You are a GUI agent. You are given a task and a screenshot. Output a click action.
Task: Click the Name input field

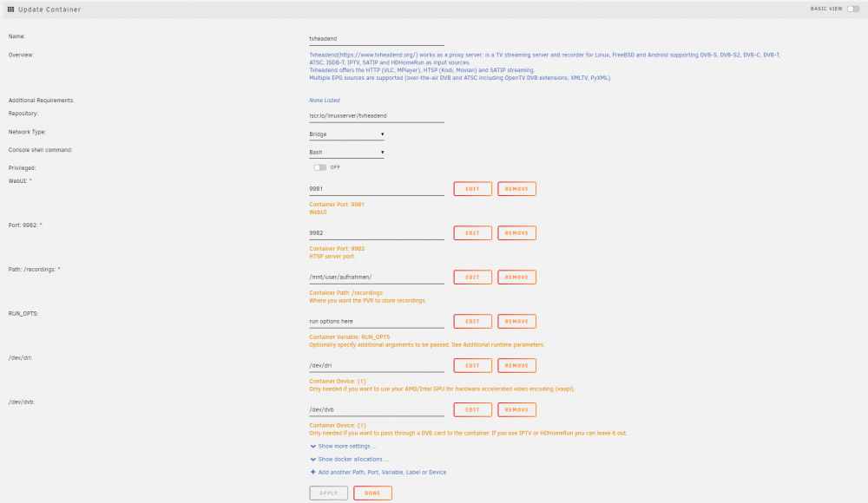click(x=377, y=39)
